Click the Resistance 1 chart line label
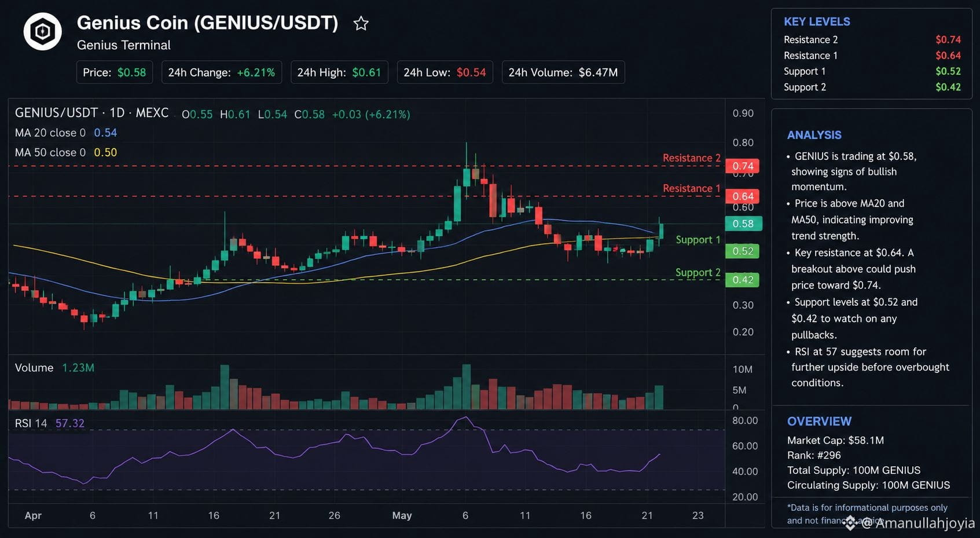 692,188
